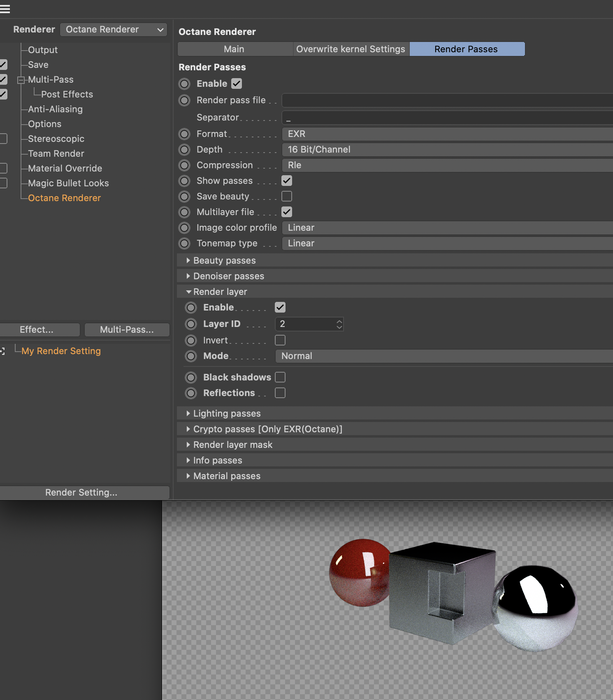Open the Image color profile dropdown
Screen dimensions: 613x700
pyautogui.click(x=447, y=228)
